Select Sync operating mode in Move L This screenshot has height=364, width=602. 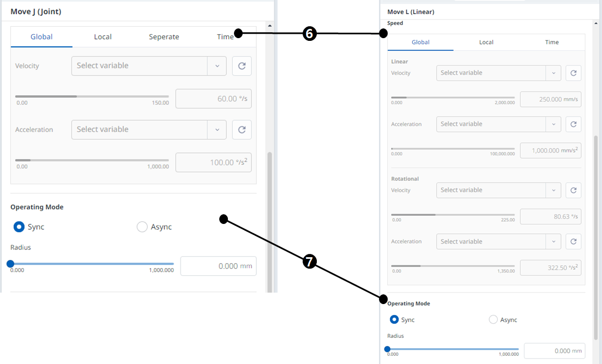[x=394, y=320]
